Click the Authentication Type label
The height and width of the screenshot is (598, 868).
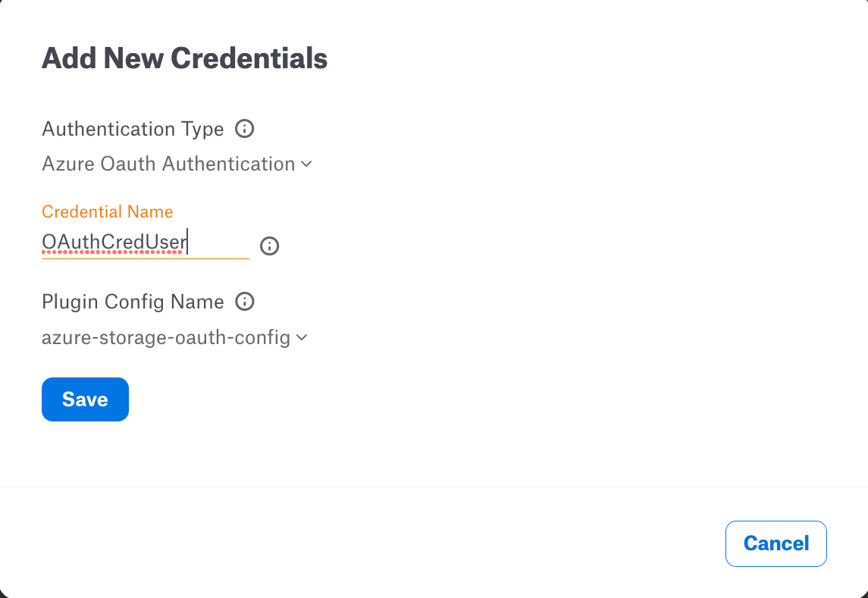tap(133, 129)
